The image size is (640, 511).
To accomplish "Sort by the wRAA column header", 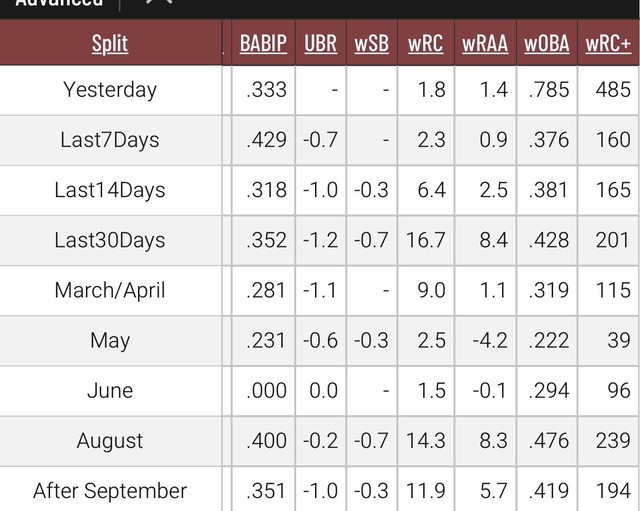I will coord(485,43).
